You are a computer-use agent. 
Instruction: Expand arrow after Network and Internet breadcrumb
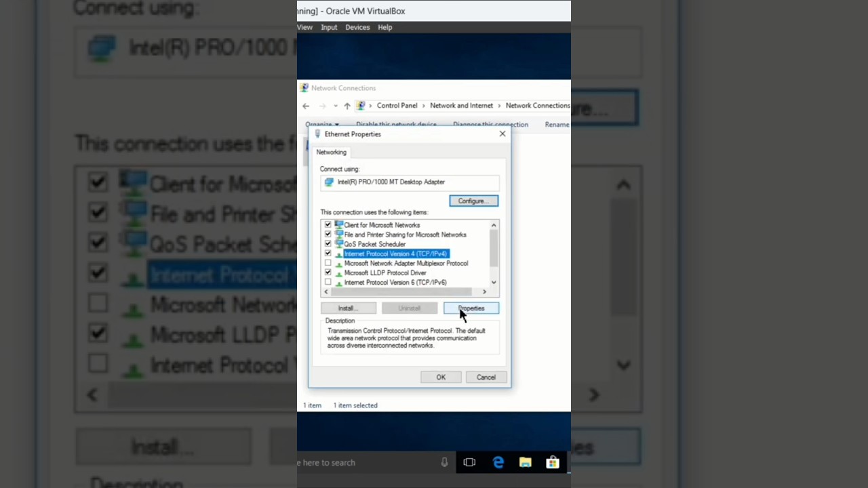click(x=500, y=106)
